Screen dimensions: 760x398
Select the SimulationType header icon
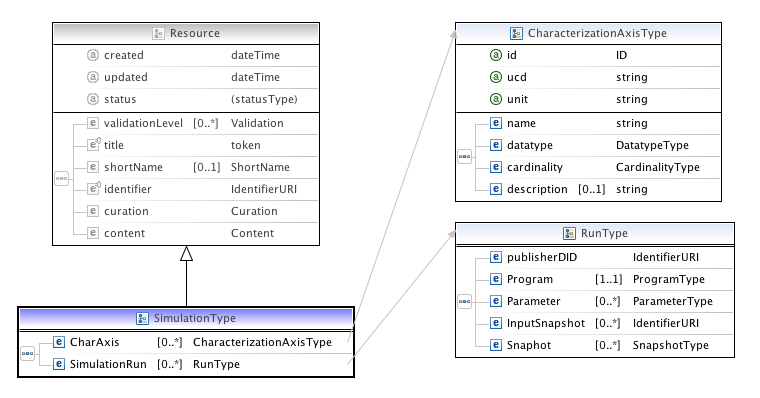click(x=142, y=318)
